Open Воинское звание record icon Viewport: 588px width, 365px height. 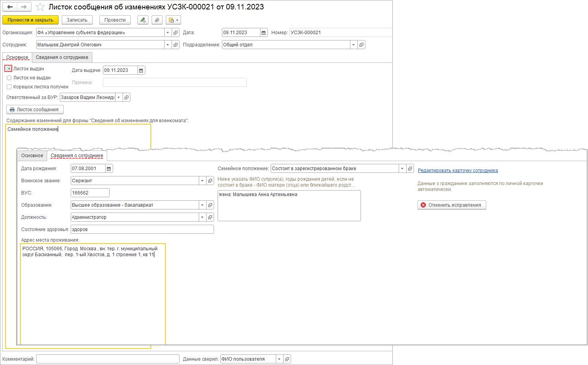(x=210, y=181)
